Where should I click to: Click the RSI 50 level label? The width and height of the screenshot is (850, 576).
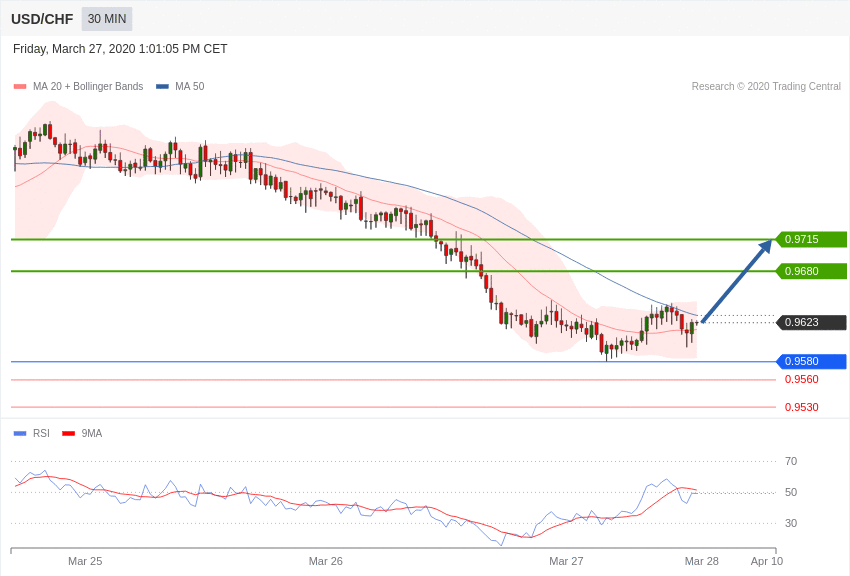791,492
